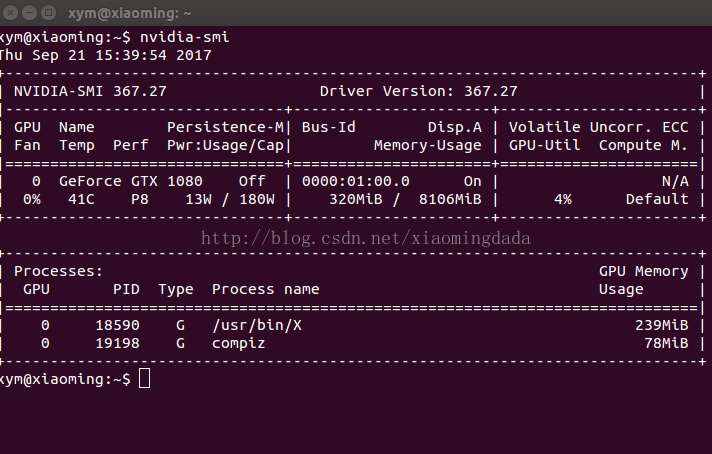Screen dimensions: 712x454
Task: Click PID 19198
Action: pyautogui.click(x=117, y=343)
